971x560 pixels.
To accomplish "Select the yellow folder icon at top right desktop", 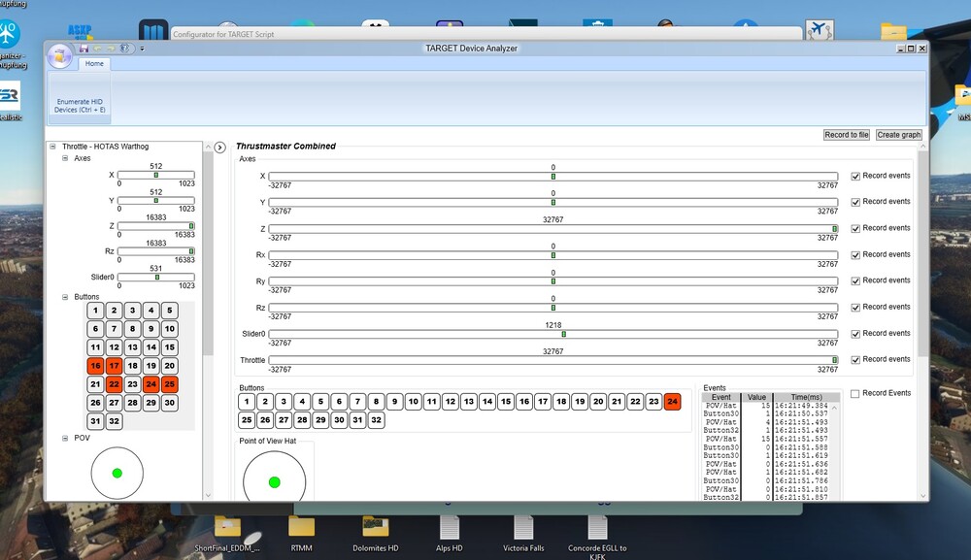I will tap(893, 31).
